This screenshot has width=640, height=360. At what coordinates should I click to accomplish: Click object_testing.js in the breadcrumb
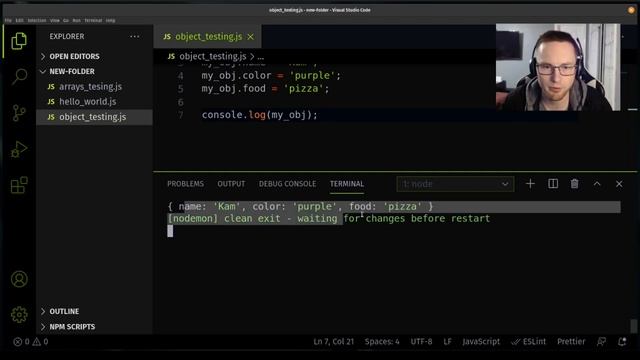click(x=213, y=56)
